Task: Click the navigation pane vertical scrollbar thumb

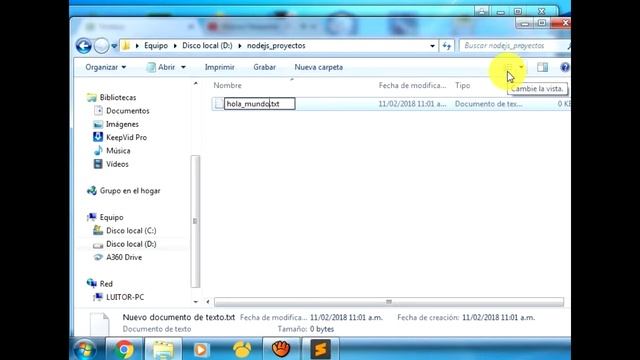Action: pyautogui.click(x=195, y=221)
